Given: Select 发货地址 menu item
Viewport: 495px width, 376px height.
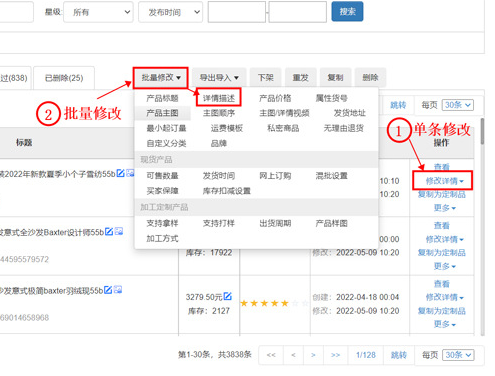Looking at the screenshot, I should 350,113.
